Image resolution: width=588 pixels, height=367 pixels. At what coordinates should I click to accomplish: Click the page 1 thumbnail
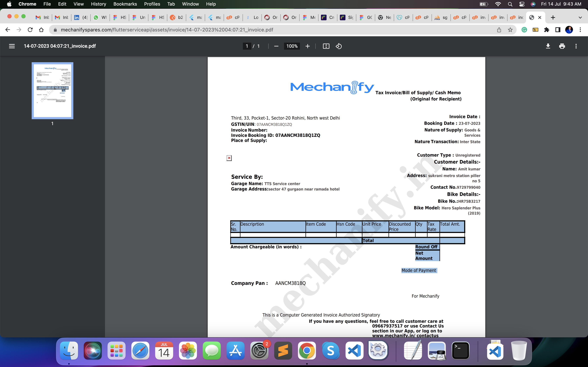pos(52,91)
